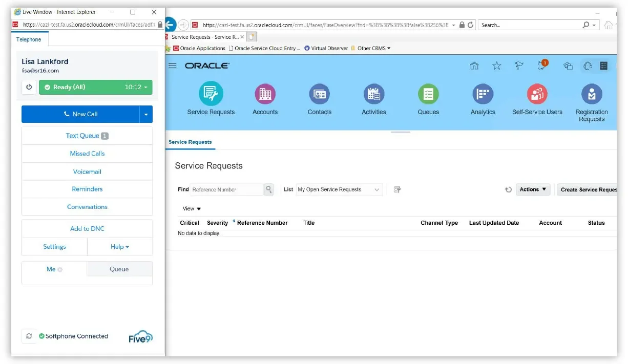The image size is (628, 364).
Task: Open the Ready (All) status dropdown
Action: (96, 87)
